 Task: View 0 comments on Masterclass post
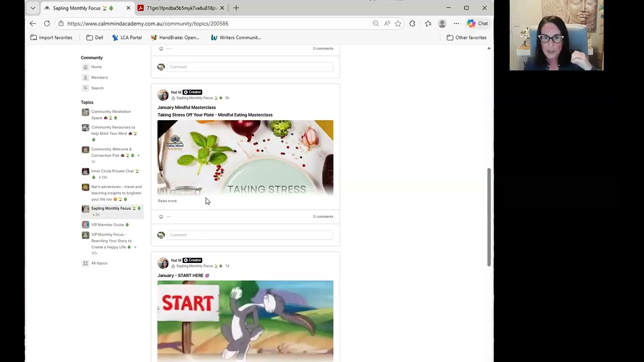pos(324,217)
